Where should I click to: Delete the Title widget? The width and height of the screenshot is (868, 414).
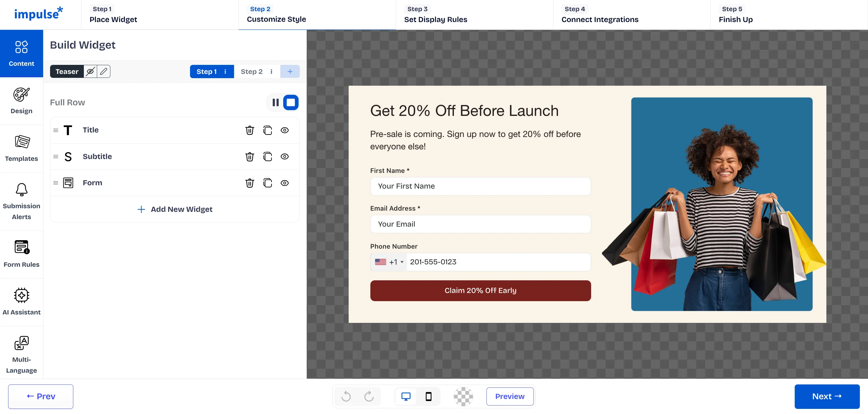click(249, 130)
